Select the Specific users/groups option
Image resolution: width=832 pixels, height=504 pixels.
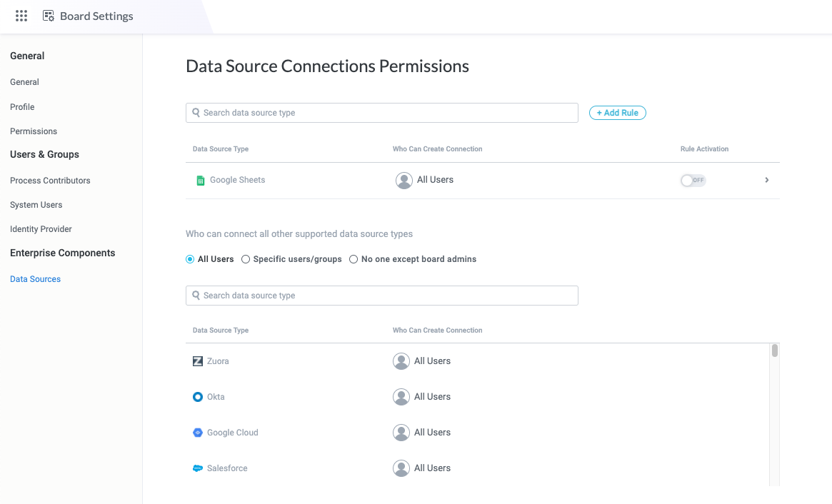(x=246, y=259)
